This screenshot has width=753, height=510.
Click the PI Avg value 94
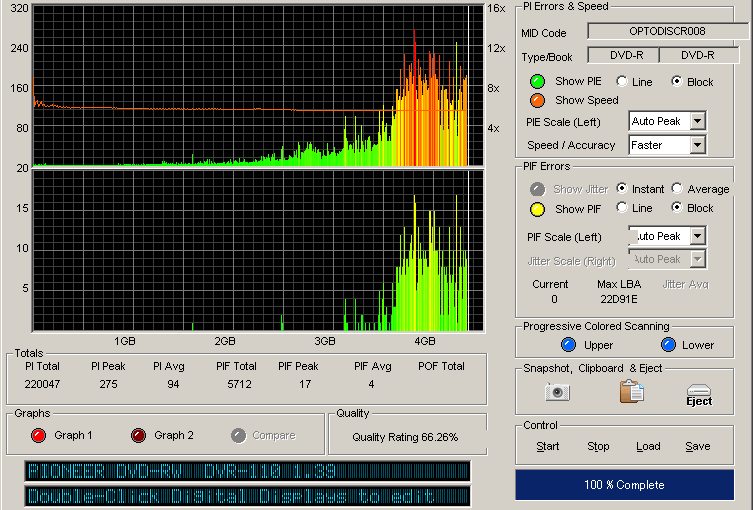point(173,384)
